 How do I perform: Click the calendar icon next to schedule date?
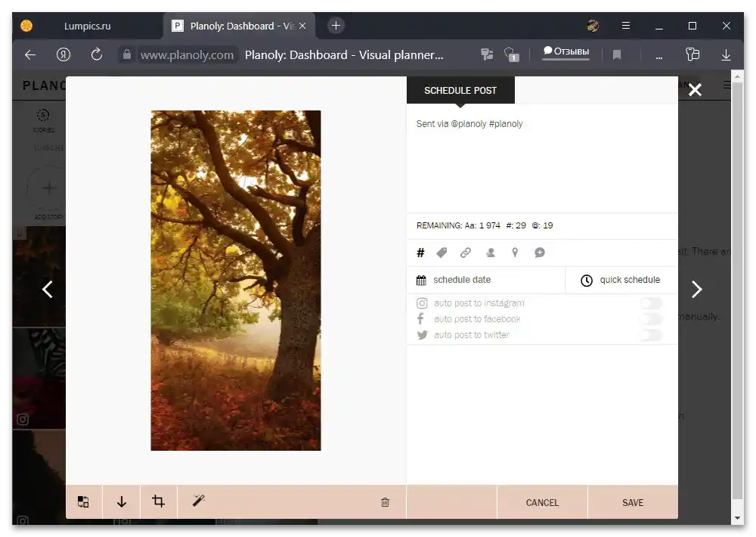coord(421,280)
